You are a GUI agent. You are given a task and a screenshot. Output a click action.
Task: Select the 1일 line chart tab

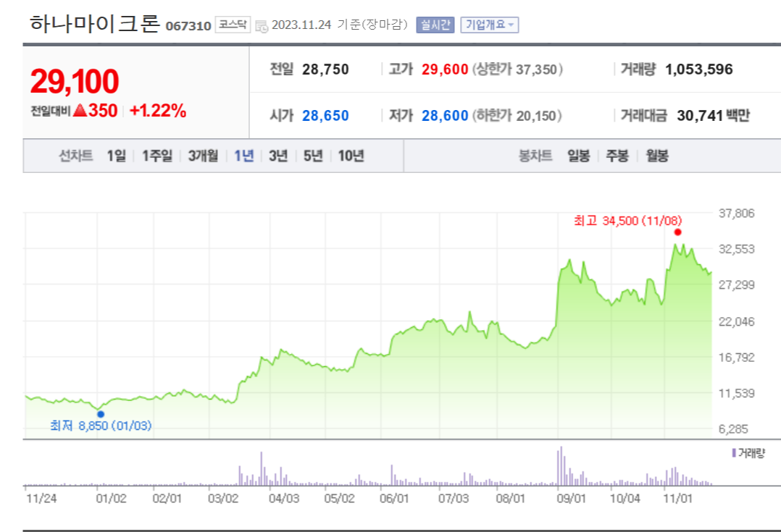117,156
